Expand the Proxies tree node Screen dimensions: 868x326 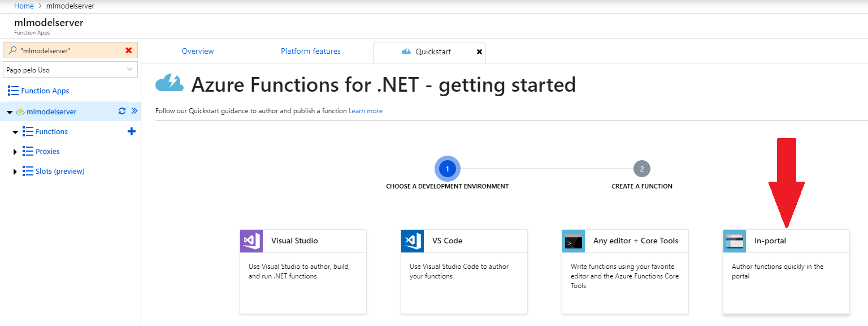(x=15, y=152)
